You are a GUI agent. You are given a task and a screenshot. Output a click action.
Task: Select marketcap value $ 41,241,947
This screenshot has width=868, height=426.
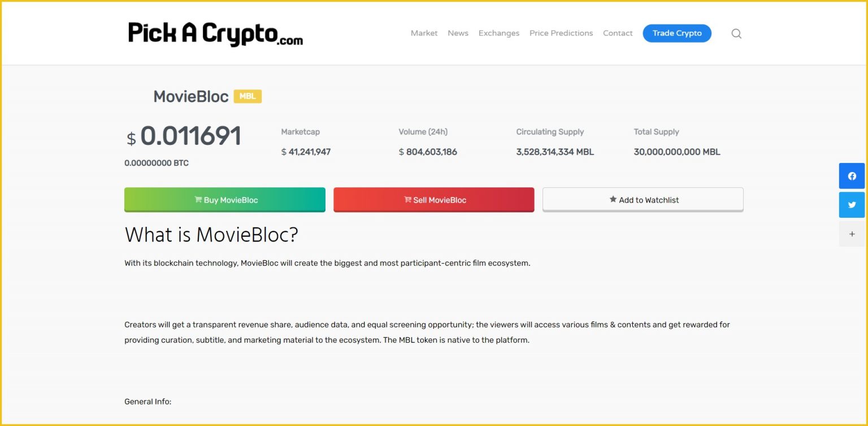(x=306, y=152)
